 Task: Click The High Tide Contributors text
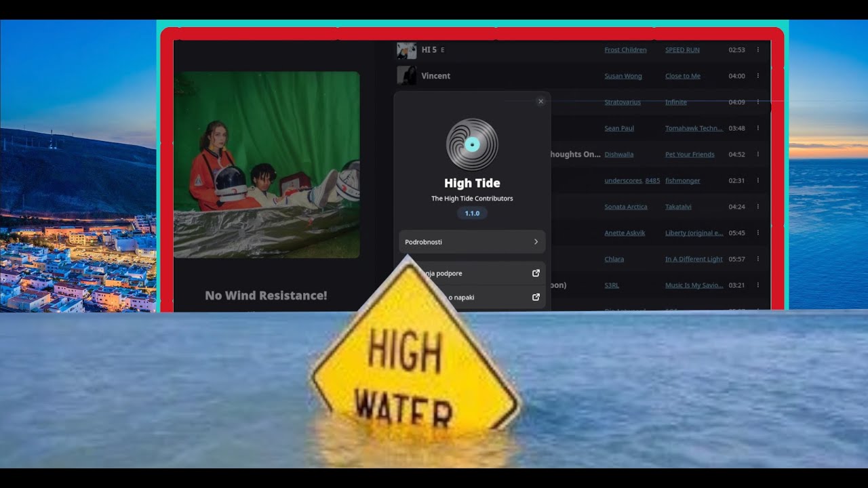(472, 199)
